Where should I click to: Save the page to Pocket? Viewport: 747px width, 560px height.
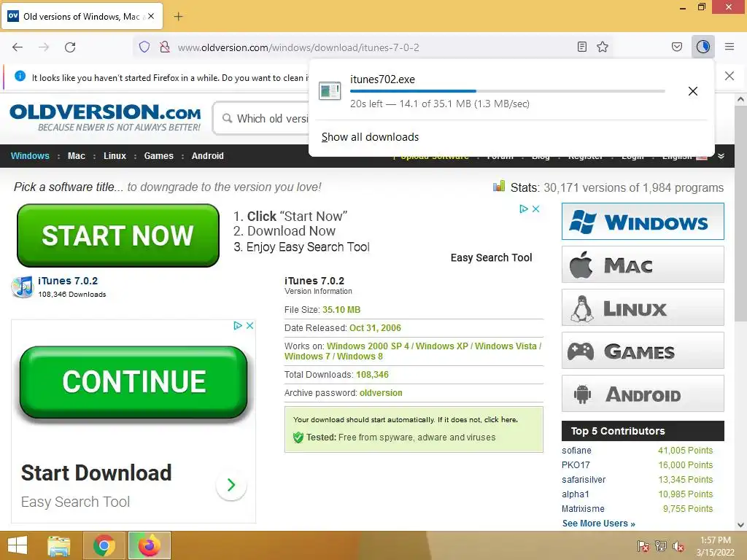click(677, 47)
